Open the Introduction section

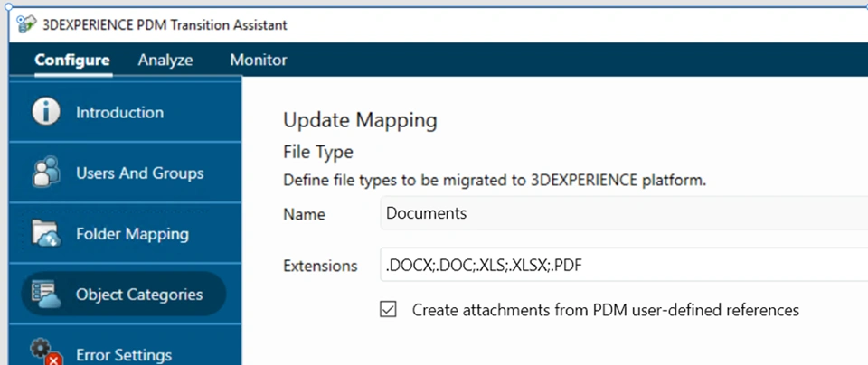(119, 113)
